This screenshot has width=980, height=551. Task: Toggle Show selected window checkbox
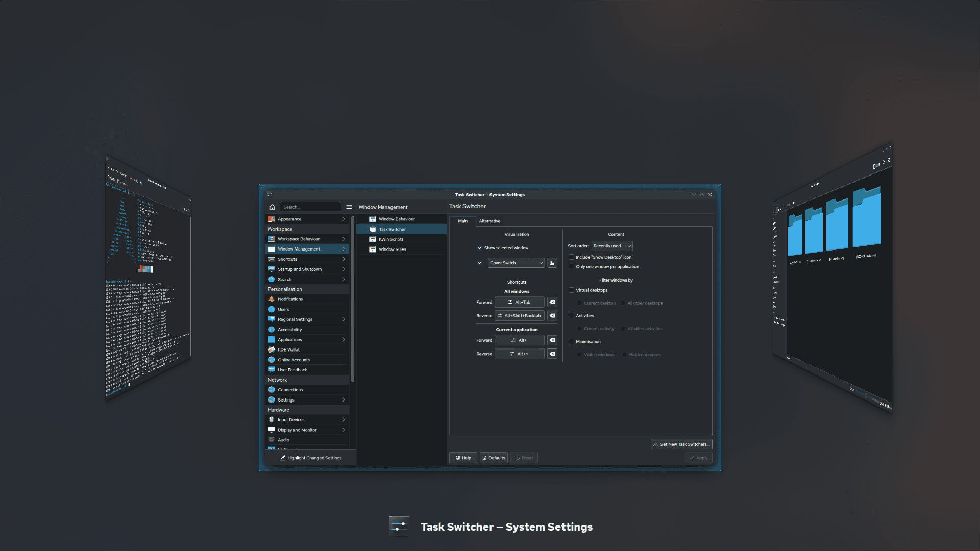[x=480, y=248]
